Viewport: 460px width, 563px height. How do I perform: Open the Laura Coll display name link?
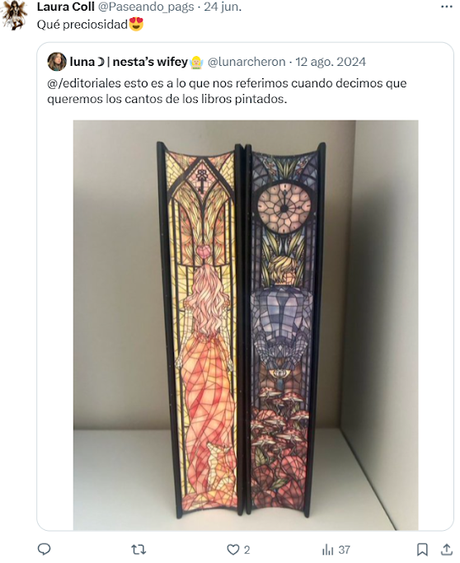coord(66,6)
